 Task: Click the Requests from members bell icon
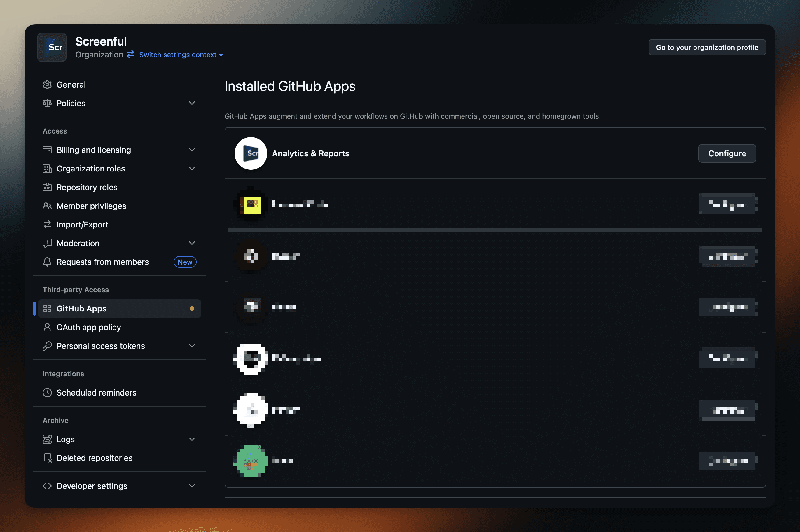[47, 262]
